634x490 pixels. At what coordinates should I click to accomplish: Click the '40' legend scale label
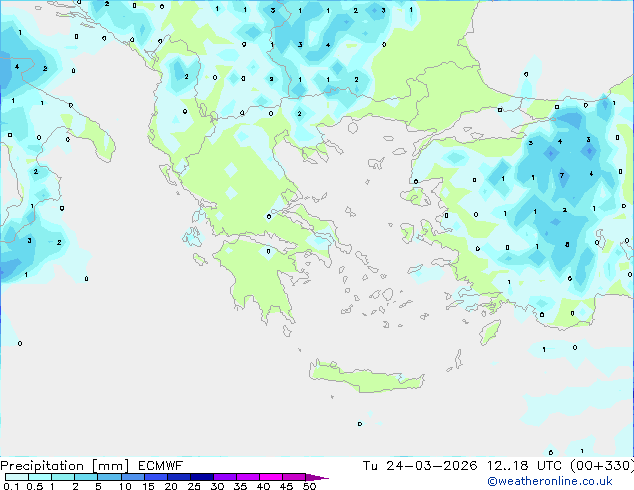pos(263,486)
